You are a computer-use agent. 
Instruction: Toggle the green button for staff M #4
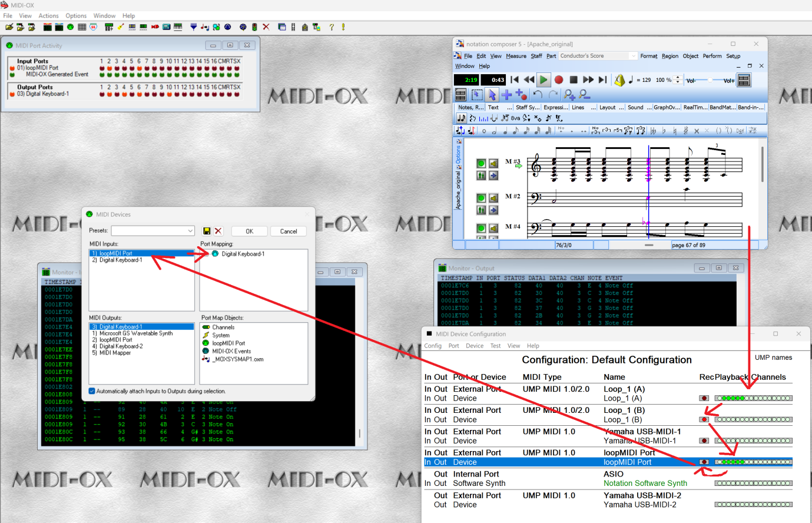coord(481,228)
